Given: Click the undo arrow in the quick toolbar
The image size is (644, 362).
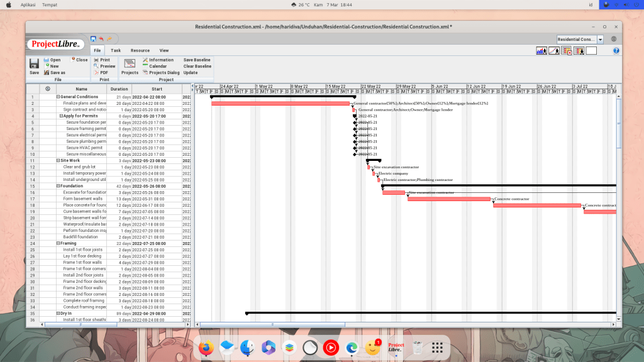Looking at the screenshot, I should pyautogui.click(x=101, y=38).
